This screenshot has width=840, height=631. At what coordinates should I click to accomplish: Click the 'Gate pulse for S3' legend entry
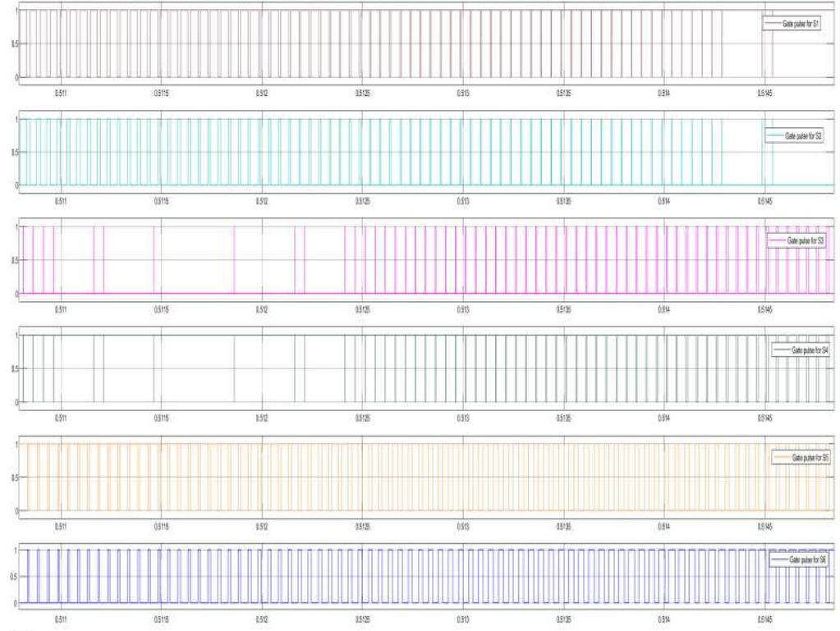796,241
